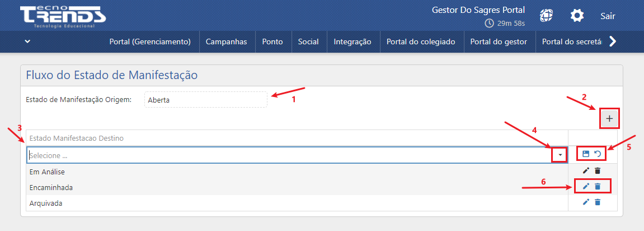Edit the Arquivada row
The width and height of the screenshot is (644, 231).
point(586,202)
